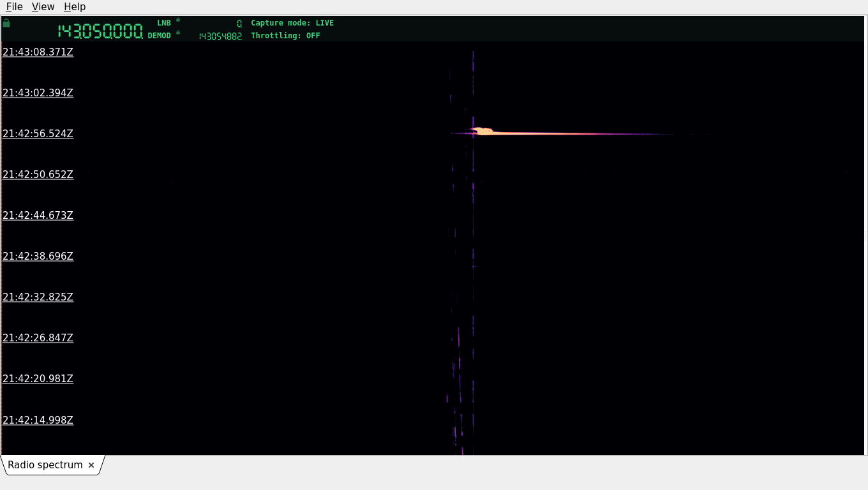The image size is (868, 490).
Task: Click the LNB frequency value 0
Action: (x=239, y=23)
